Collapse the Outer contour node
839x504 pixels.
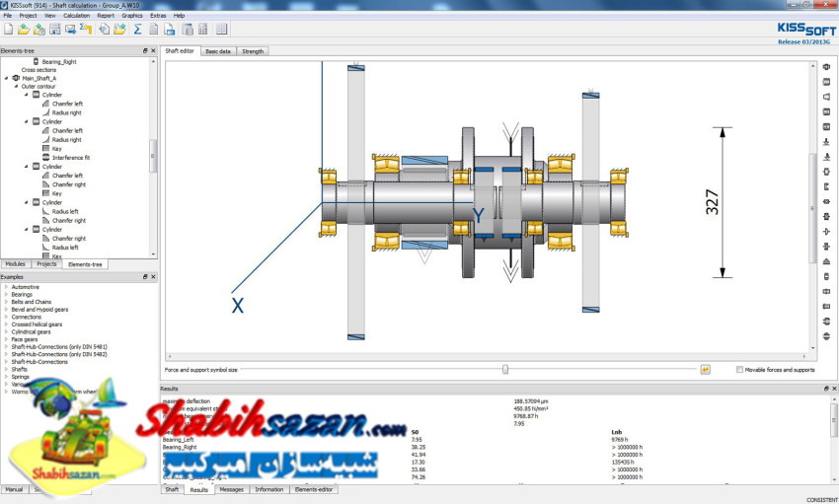pyautogui.click(x=16, y=86)
